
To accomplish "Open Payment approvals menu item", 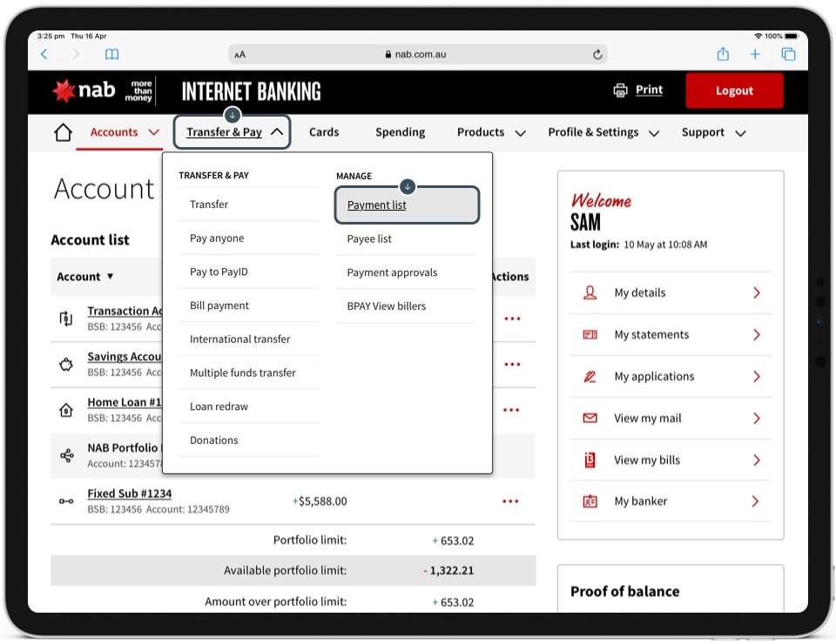I will 406,272.
